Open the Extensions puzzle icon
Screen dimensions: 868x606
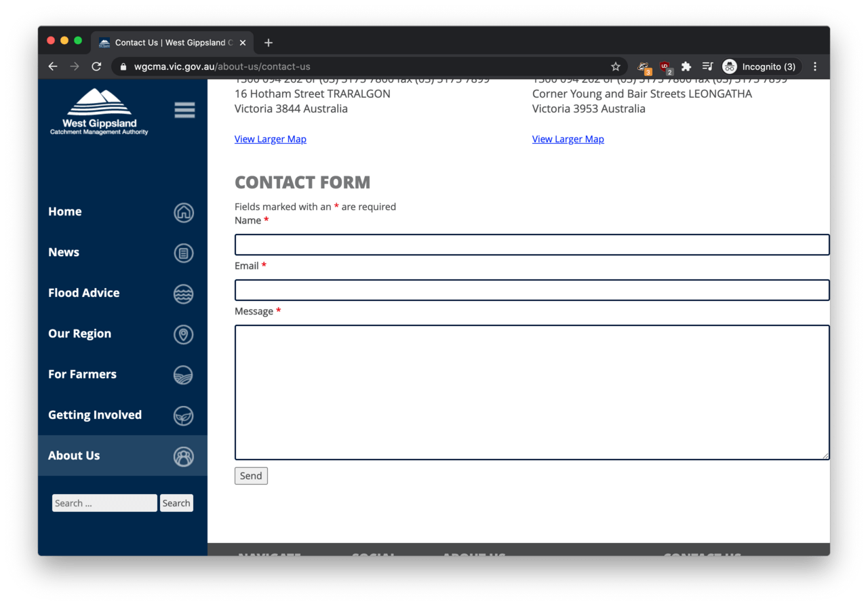click(686, 66)
